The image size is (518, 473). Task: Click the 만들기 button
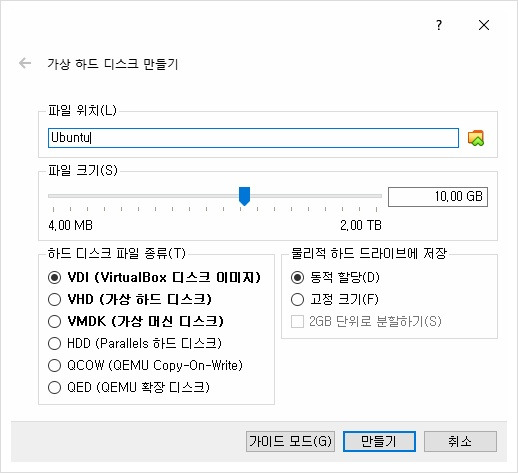point(379,442)
